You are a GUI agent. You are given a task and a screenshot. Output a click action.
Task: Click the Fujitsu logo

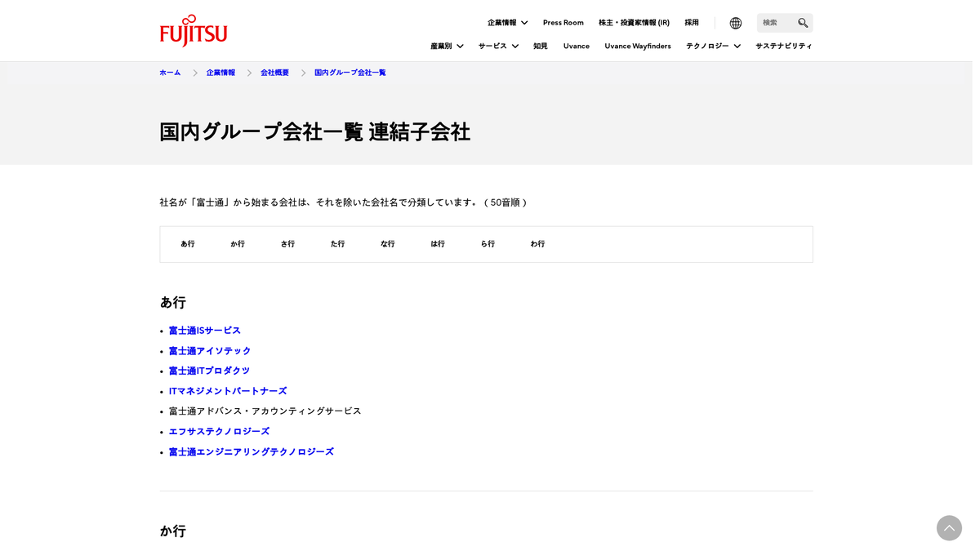[x=194, y=30]
